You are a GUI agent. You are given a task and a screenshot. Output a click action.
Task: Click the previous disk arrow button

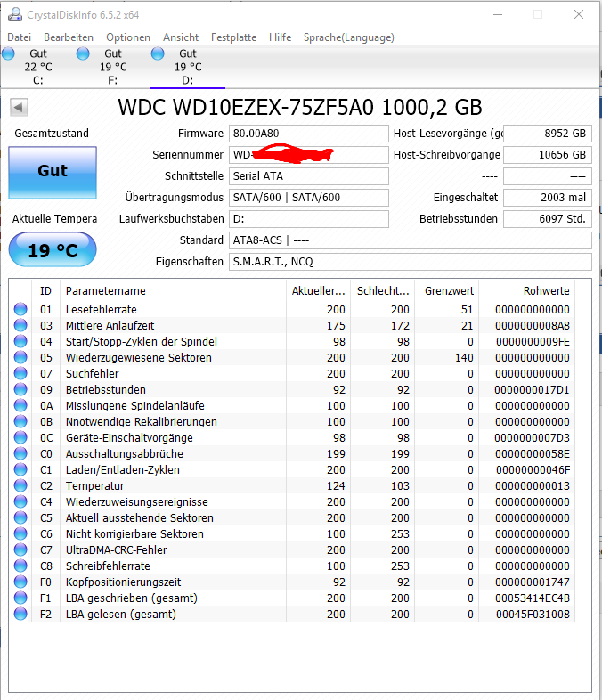point(19,107)
